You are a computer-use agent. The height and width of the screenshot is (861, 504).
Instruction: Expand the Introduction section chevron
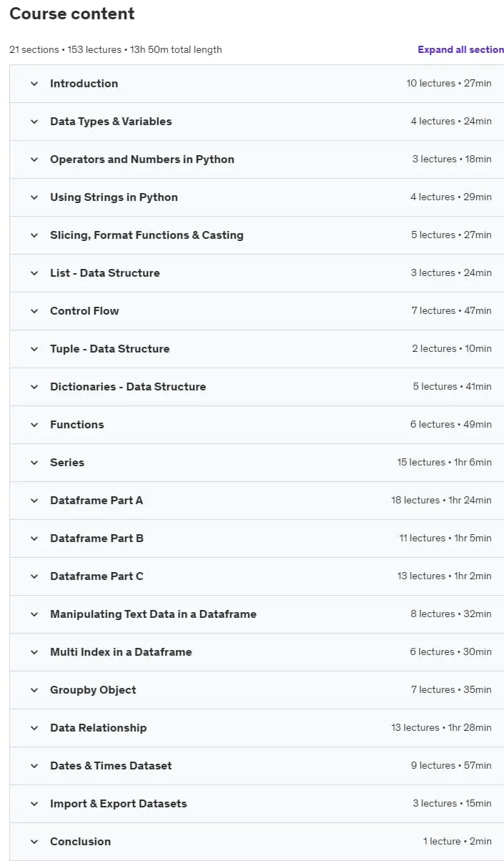[34, 84]
